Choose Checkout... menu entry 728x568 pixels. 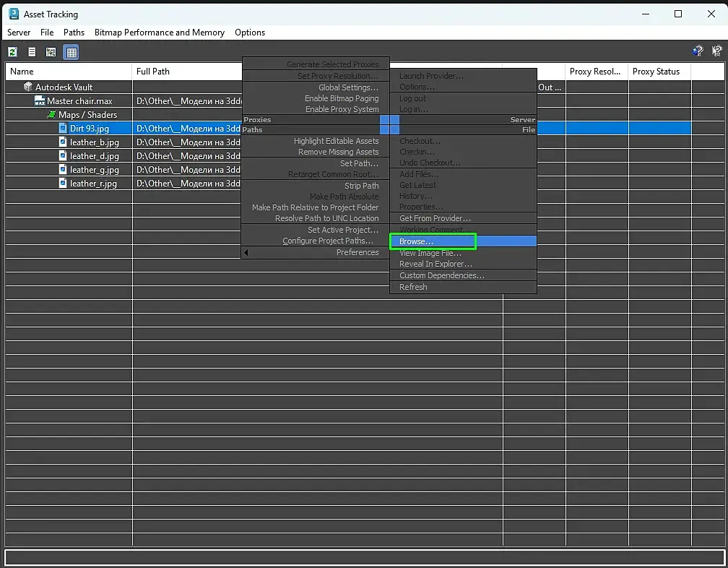coord(463,141)
